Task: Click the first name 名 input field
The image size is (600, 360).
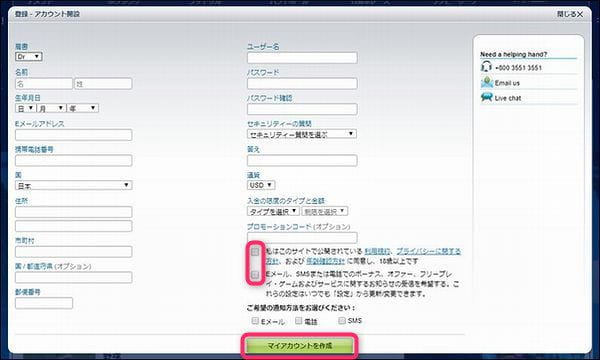Action: click(x=44, y=83)
